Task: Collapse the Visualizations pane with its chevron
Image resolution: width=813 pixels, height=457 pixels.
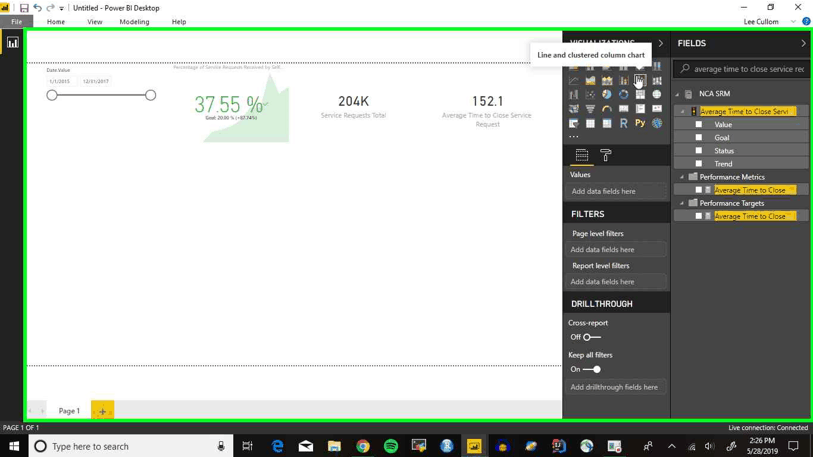Action: coord(661,44)
